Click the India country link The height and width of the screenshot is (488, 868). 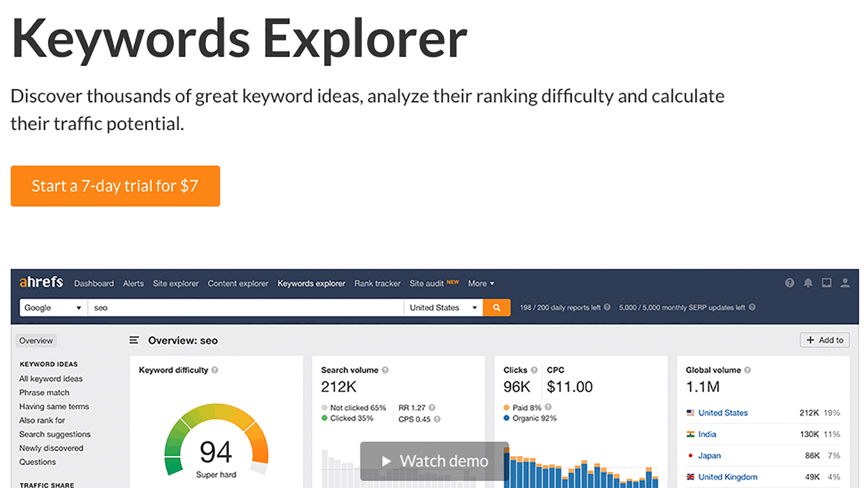[707, 434]
